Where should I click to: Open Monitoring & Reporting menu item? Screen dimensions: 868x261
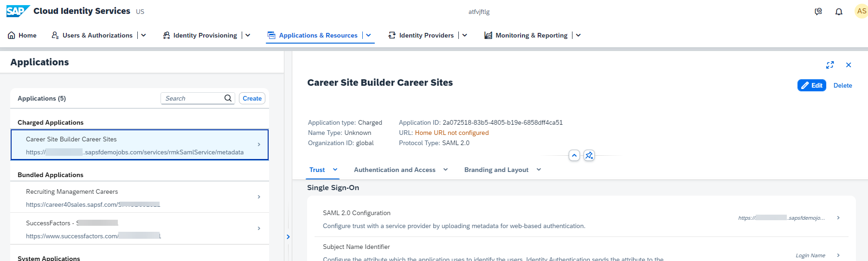pos(526,35)
